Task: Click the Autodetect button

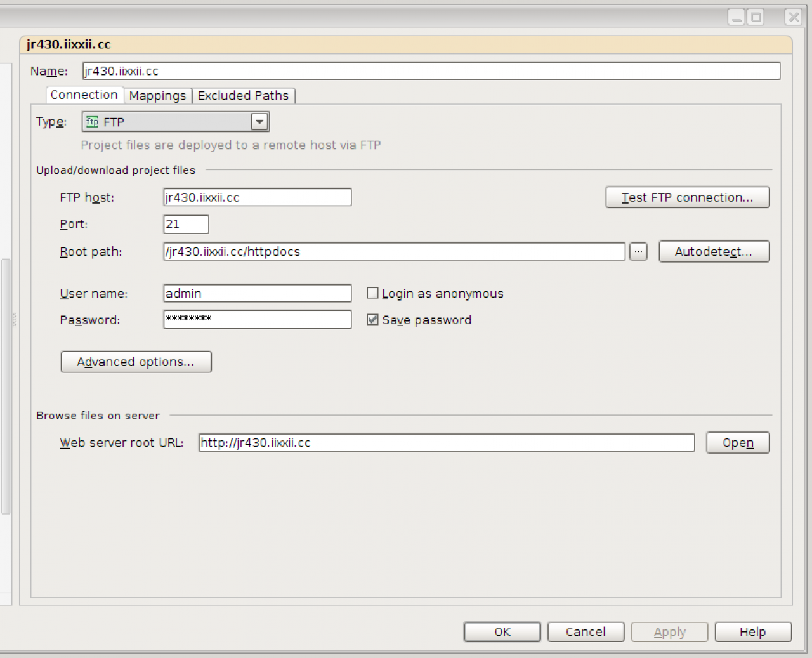Action: click(x=714, y=252)
